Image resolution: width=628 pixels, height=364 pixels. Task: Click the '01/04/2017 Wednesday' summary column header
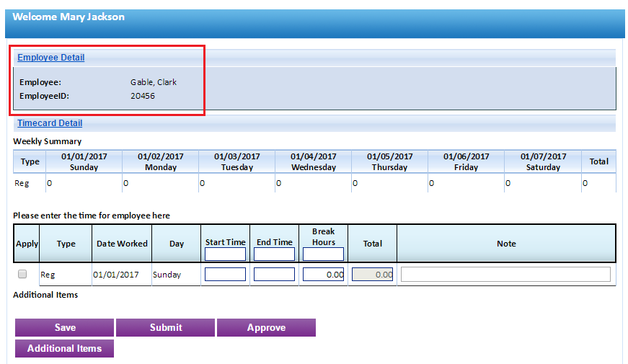point(314,161)
